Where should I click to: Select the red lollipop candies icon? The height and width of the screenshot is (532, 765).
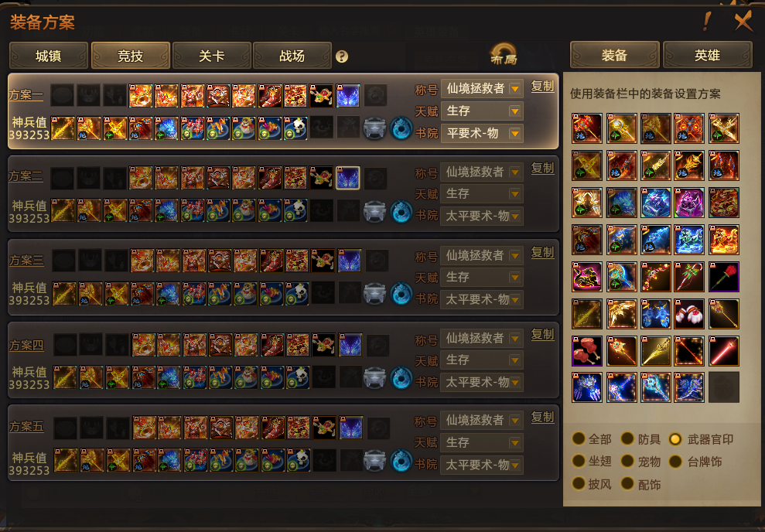587,350
